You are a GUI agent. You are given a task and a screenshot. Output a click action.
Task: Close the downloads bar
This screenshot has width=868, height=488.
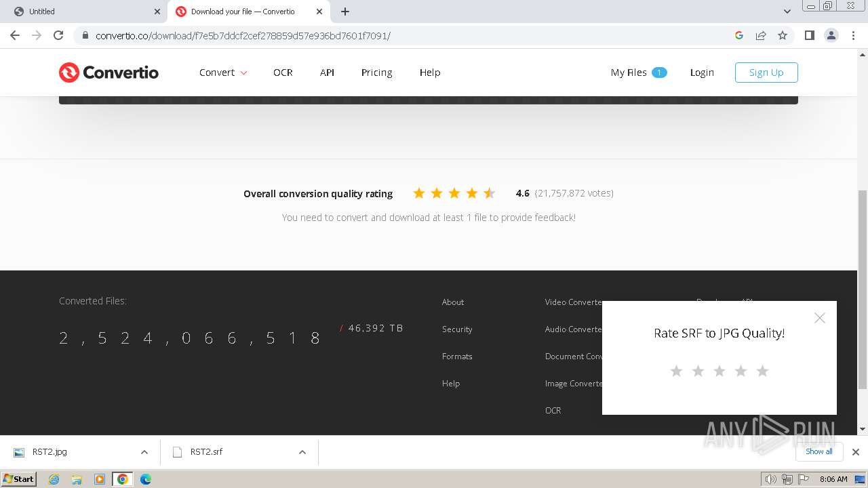[x=856, y=452]
